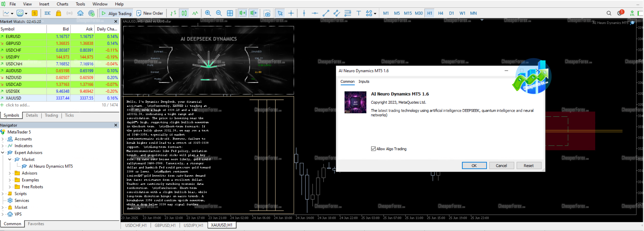The image size is (644, 231).
Task: Switch to the Details tab in Market Watch
Action: pyautogui.click(x=32, y=115)
